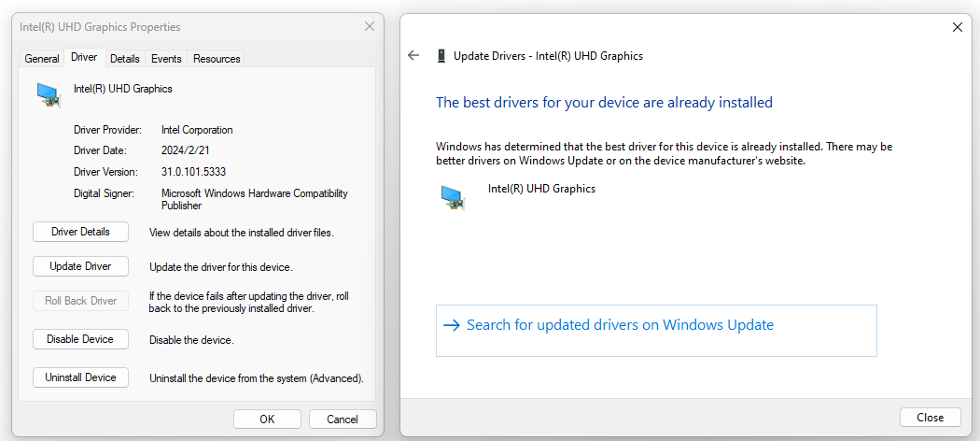This screenshot has width=980, height=441.
Task: Click the Properties dialog title bar text
Action: pos(100,27)
